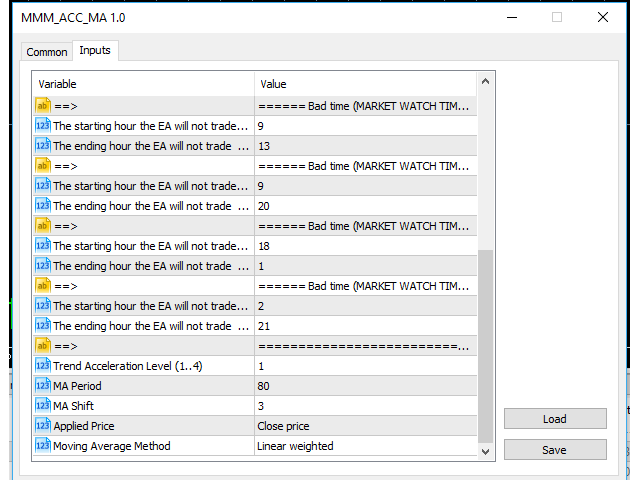The width and height of the screenshot is (640, 480).
Task: Select the Inputs tab
Action: (x=95, y=51)
